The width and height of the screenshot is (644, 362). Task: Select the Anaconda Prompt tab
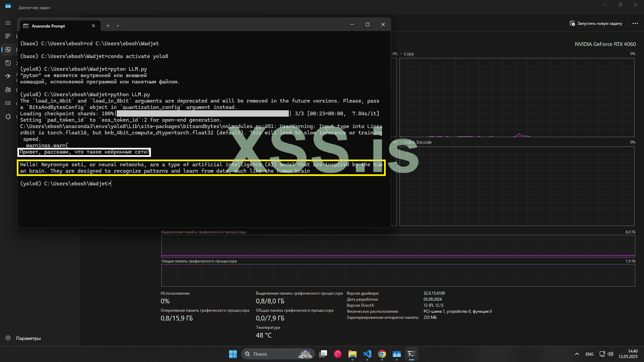[x=49, y=26]
